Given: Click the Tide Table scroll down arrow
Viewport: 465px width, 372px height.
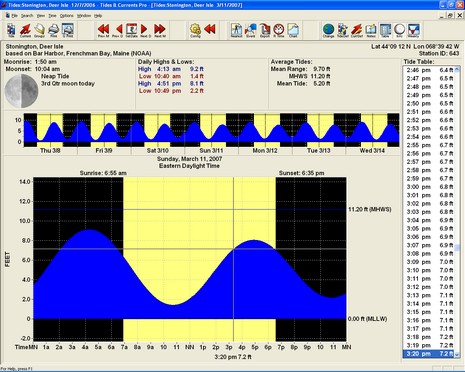Looking at the screenshot, I should pyautogui.click(x=457, y=355).
